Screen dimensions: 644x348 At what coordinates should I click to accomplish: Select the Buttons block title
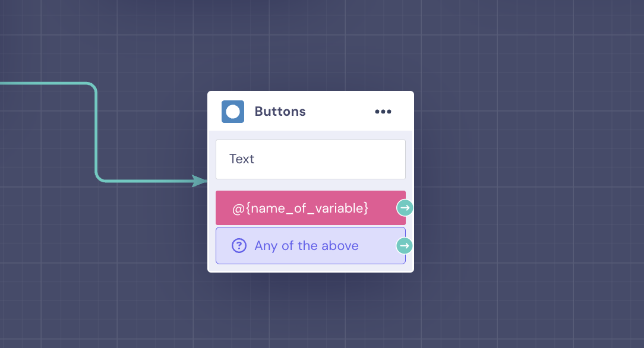click(280, 112)
